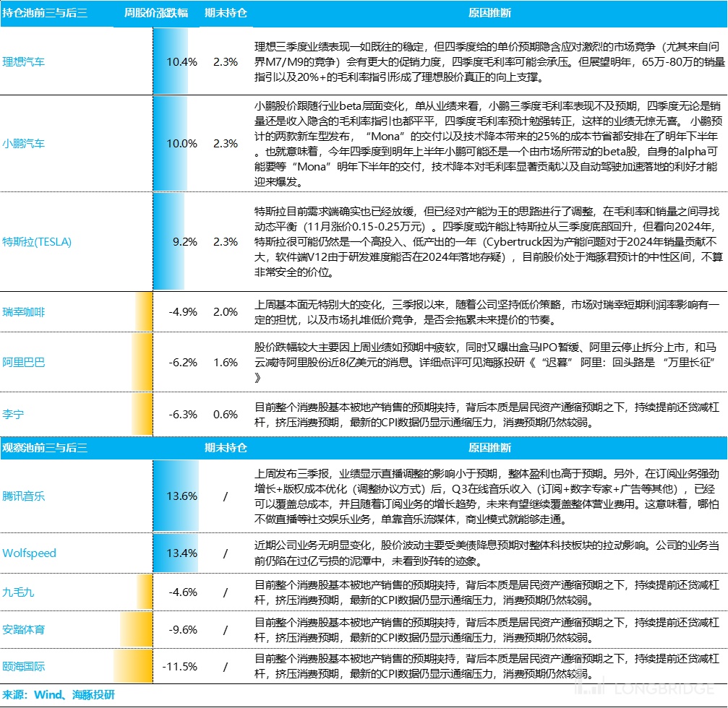Click 瑞幸咖啡's 2.0% position value

225,312
